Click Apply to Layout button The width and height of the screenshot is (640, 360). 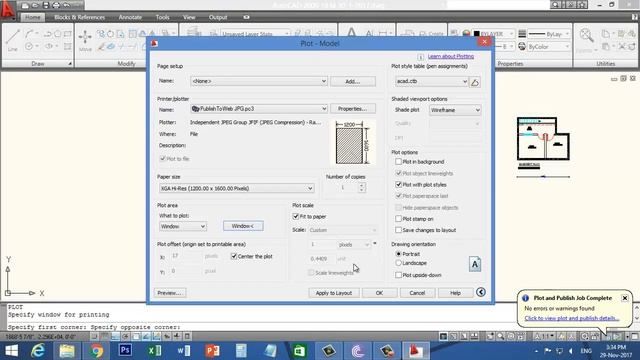pyautogui.click(x=333, y=293)
